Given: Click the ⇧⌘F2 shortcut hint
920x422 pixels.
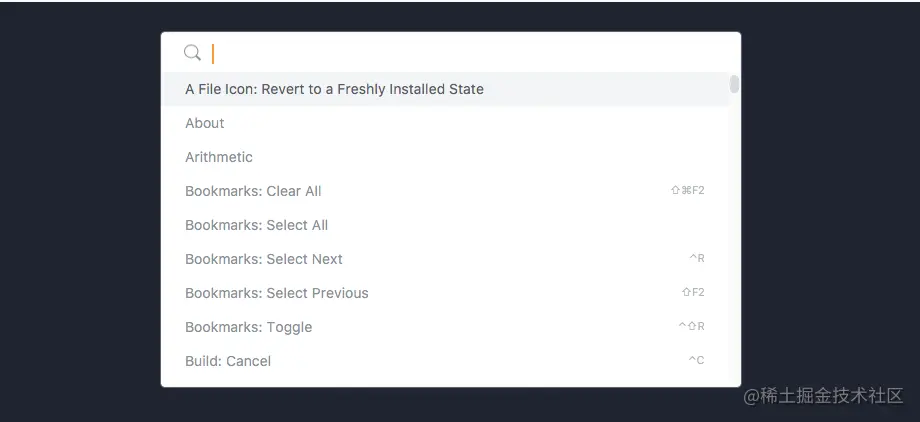Looking at the screenshot, I should pos(687,191).
